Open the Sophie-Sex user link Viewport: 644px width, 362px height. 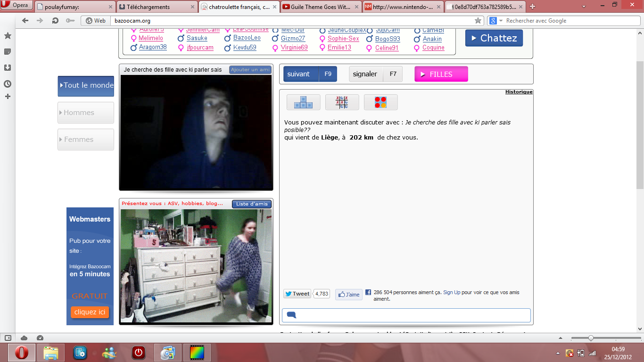tap(344, 39)
